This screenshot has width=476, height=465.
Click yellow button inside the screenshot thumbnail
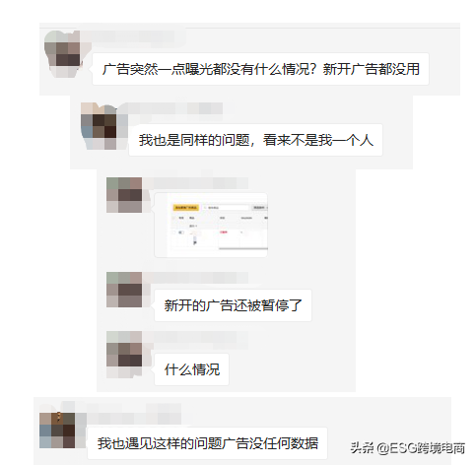[x=186, y=208]
